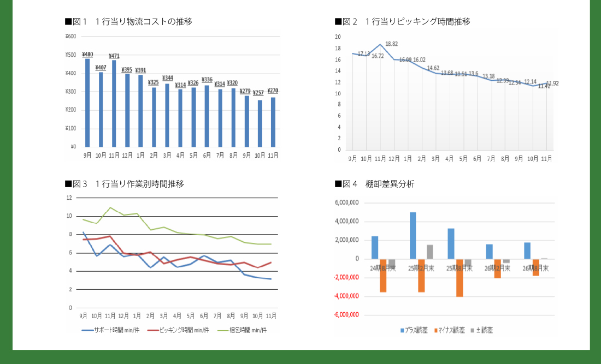Click the 図4 棚卸差異分析 chart title
The height and width of the screenshot is (364, 601).
(x=374, y=184)
